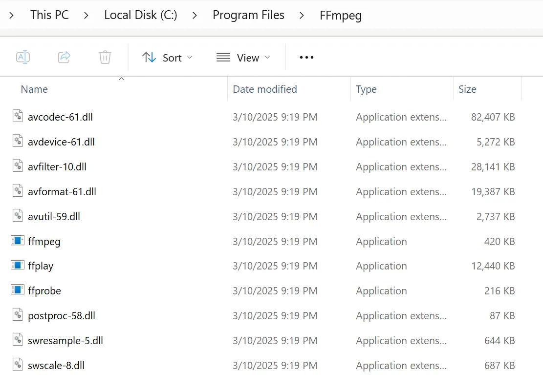543x392 pixels.
Task: Click the swscale-8.dll file icon
Action: pos(18,365)
